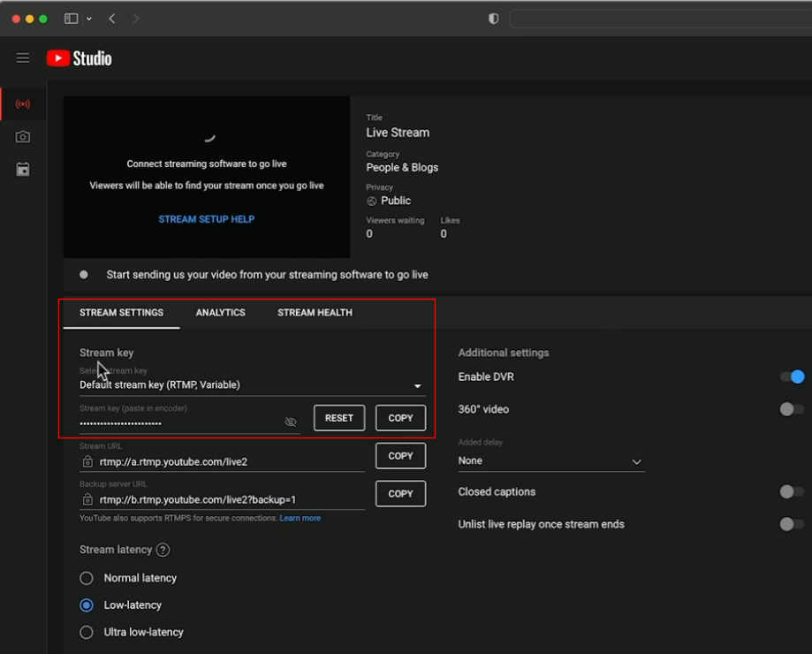Click the privacy shield icon in the toolbar
The width and height of the screenshot is (812, 654).
click(494, 19)
